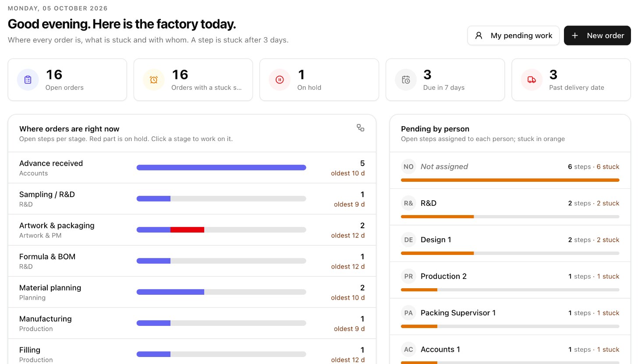638x364 pixels.
Task: Click '1 steps · 1 stuck' for Production 2
Action: click(x=594, y=276)
